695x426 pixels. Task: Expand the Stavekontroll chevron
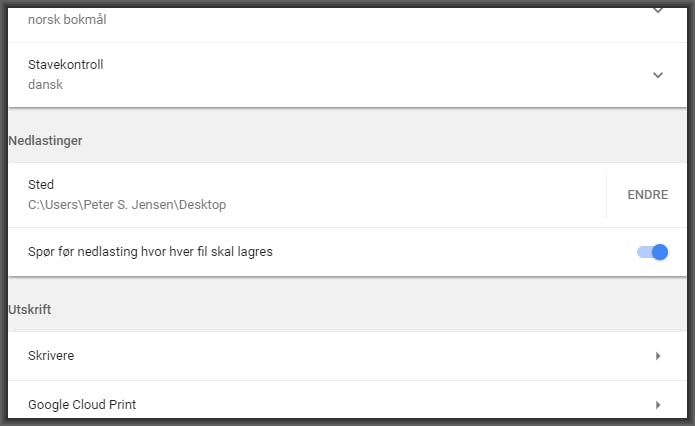pos(657,75)
